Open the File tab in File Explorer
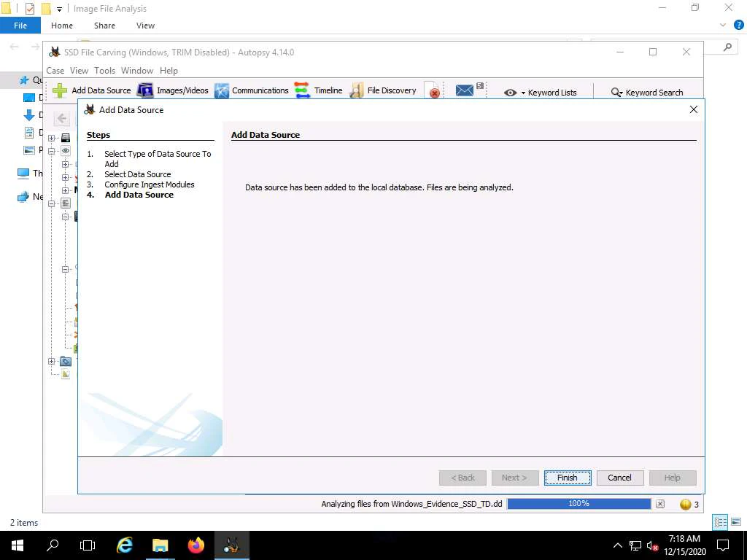Screen dimensions: 747x560 coord(20,26)
